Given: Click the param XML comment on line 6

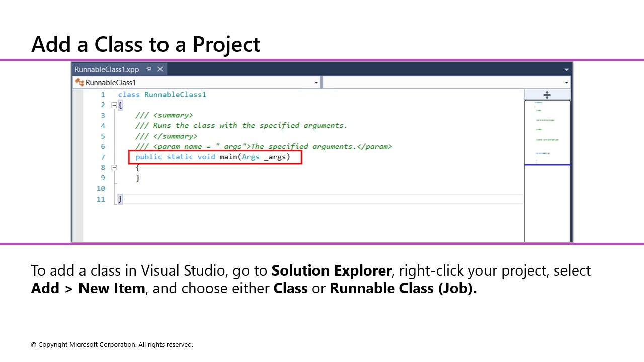Looking at the screenshot, I should (x=263, y=146).
